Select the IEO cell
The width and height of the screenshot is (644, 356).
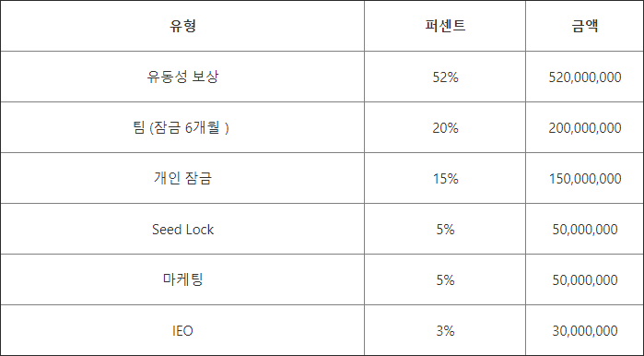[182, 330]
